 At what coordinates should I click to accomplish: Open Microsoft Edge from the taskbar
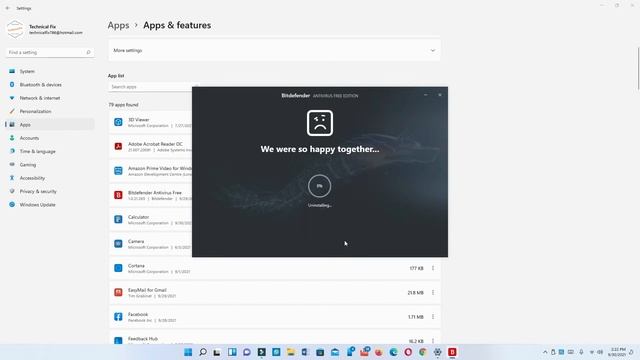pyautogui.click(x=393, y=352)
